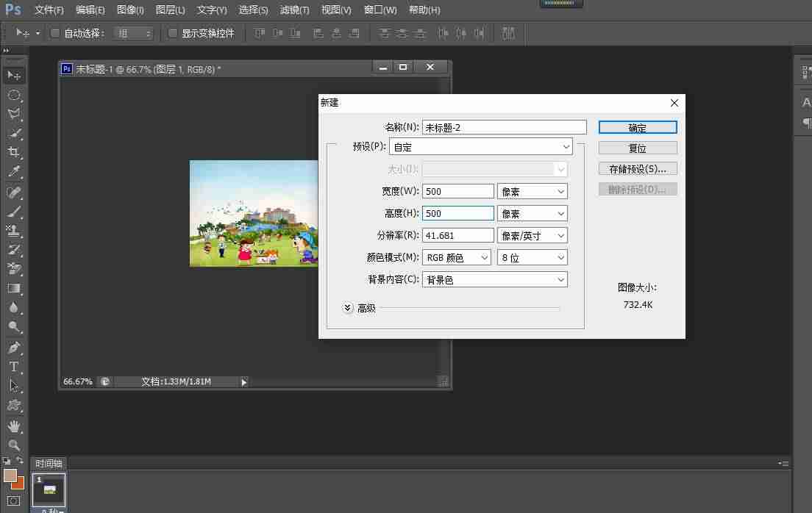Open the Filter (滤镜) menu
The image size is (812, 513).
click(x=295, y=10)
